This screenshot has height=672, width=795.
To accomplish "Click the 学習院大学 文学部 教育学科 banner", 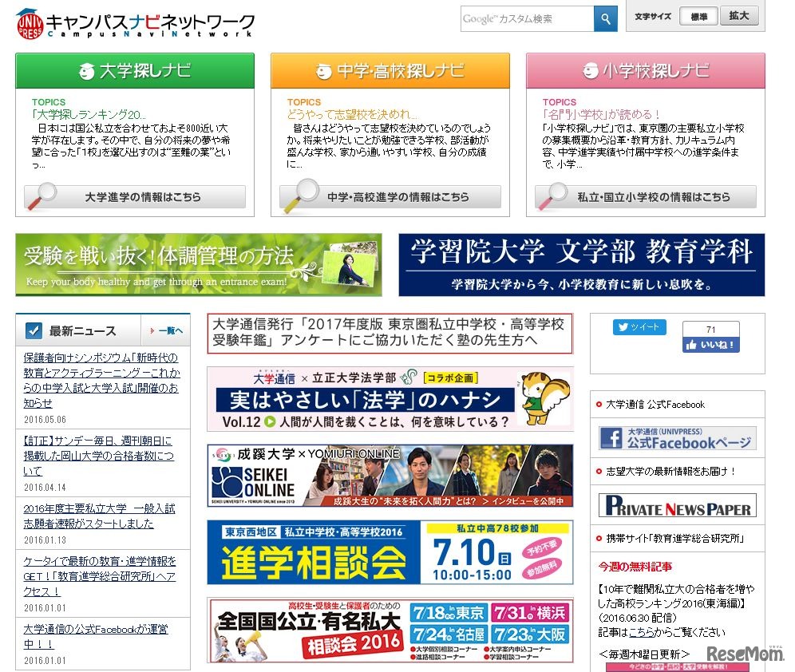I will 582,264.
